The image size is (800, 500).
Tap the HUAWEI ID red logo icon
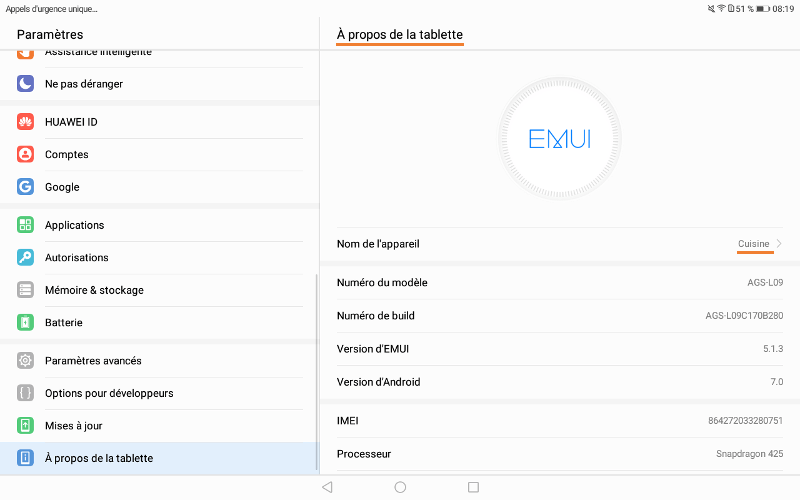pos(26,122)
